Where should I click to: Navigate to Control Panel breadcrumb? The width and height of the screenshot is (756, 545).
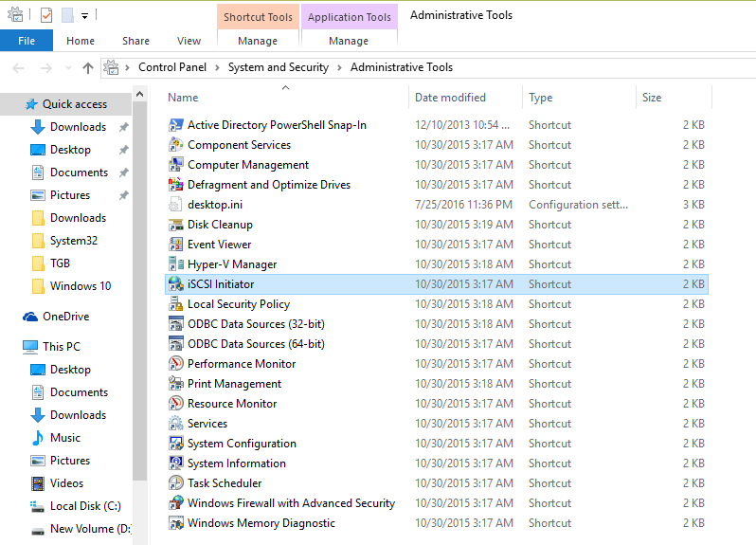pyautogui.click(x=172, y=67)
